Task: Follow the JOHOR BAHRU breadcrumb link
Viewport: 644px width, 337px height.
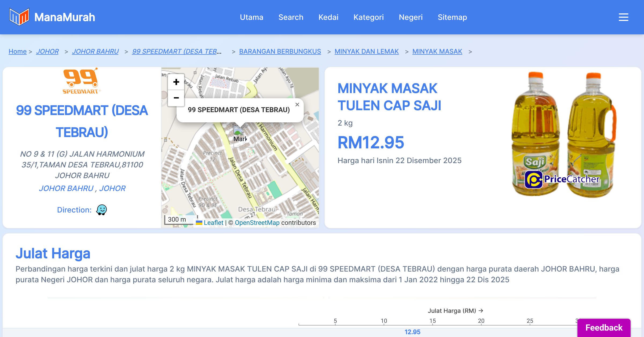Action: 95,51
